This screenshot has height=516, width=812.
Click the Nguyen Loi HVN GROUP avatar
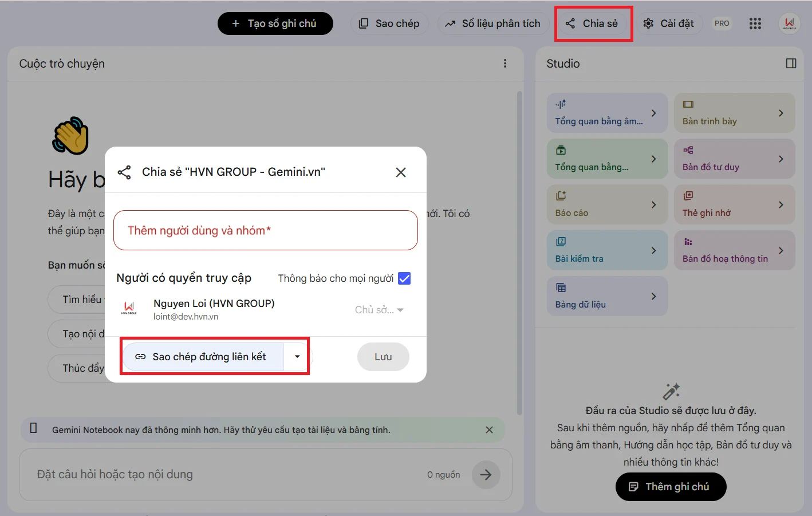point(129,309)
